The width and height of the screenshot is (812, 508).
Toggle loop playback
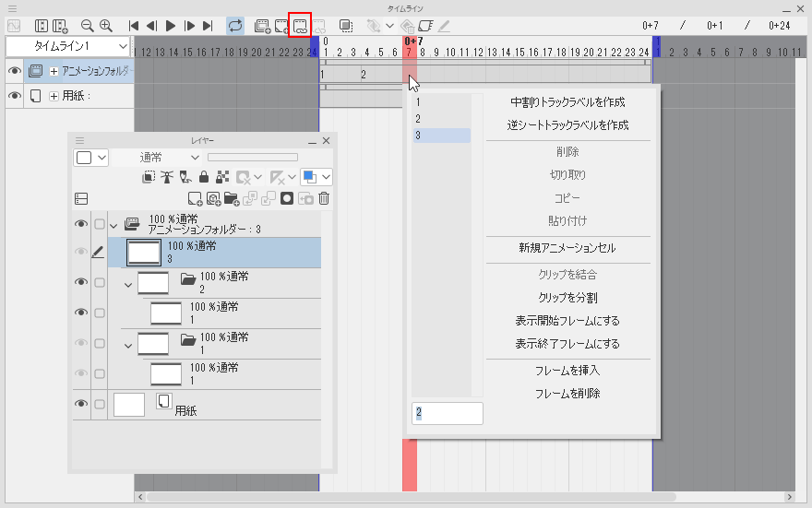tap(235, 25)
